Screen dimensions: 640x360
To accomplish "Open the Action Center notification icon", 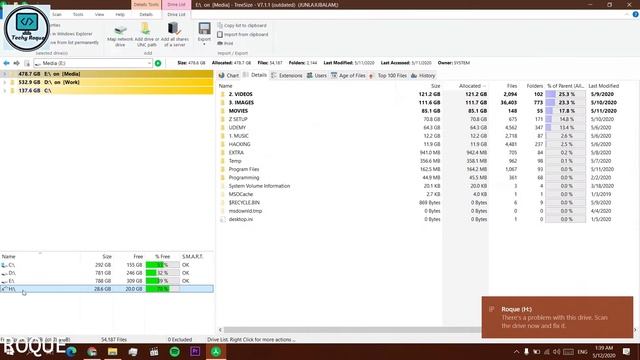I will coord(627,351).
